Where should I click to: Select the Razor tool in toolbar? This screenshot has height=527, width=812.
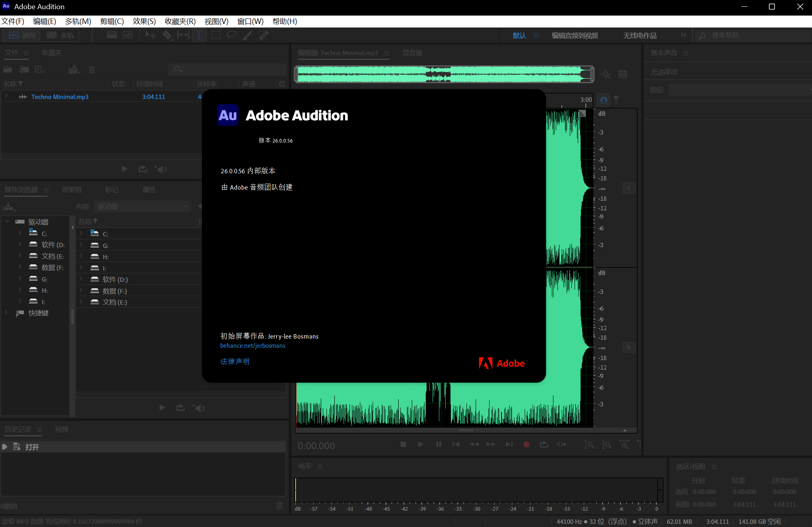(x=167, y=35)
